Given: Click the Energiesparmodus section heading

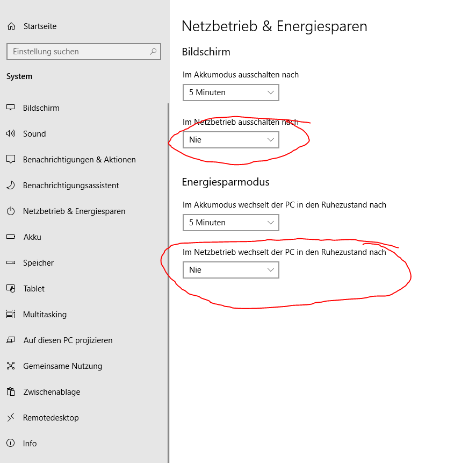Looking at the screenshot, I should [226, 182].
